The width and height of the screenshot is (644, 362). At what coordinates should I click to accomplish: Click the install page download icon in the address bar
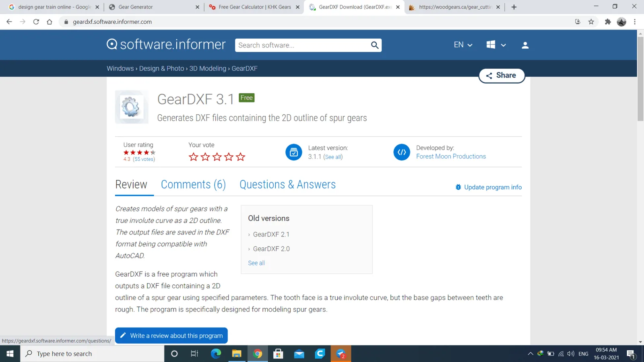(578, 22)
